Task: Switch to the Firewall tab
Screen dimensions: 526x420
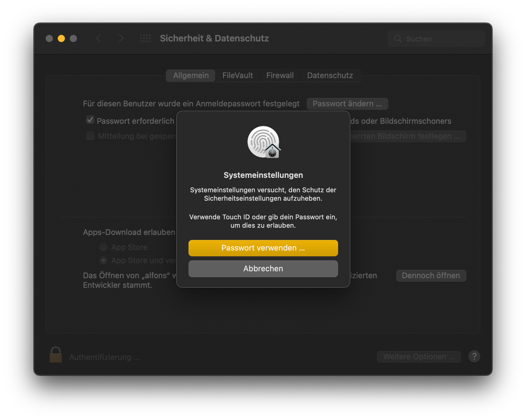Action: pyautogui.click(x=280, y=75)
